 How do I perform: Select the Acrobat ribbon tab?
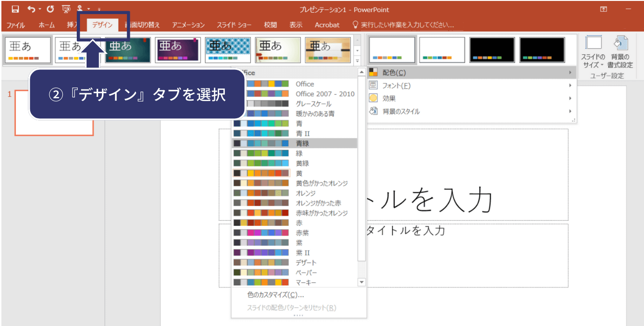(x=327, y=25)
